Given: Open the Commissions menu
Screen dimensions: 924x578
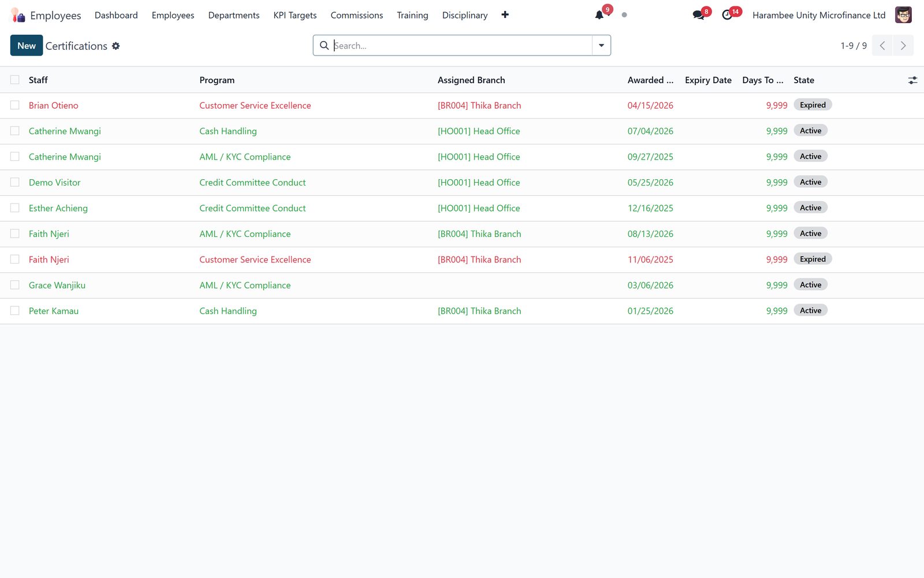Looking at the screenshot, I should 357,15.
